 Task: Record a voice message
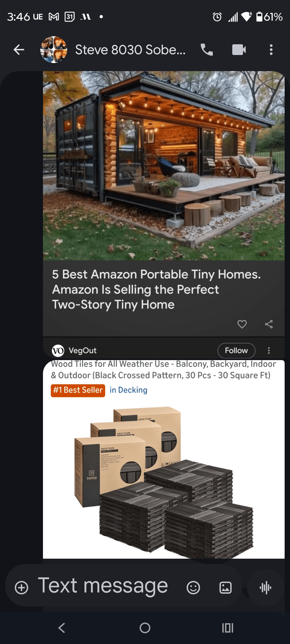coord(266,588)
